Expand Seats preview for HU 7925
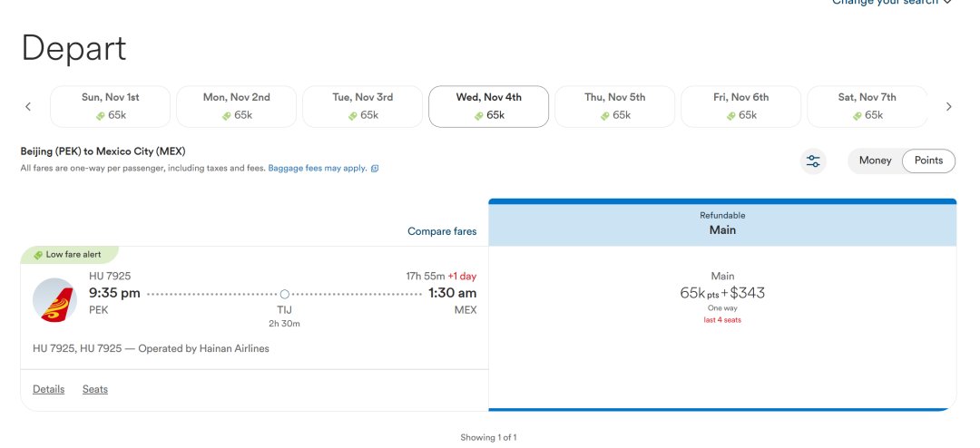This screenshot has height=448, width=980. coord(95,389)
